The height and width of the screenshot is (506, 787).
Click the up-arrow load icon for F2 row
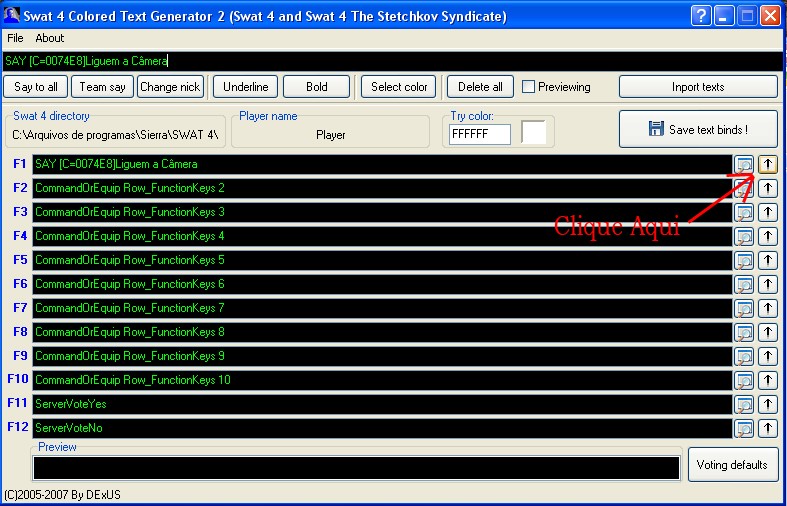(767, 188)
